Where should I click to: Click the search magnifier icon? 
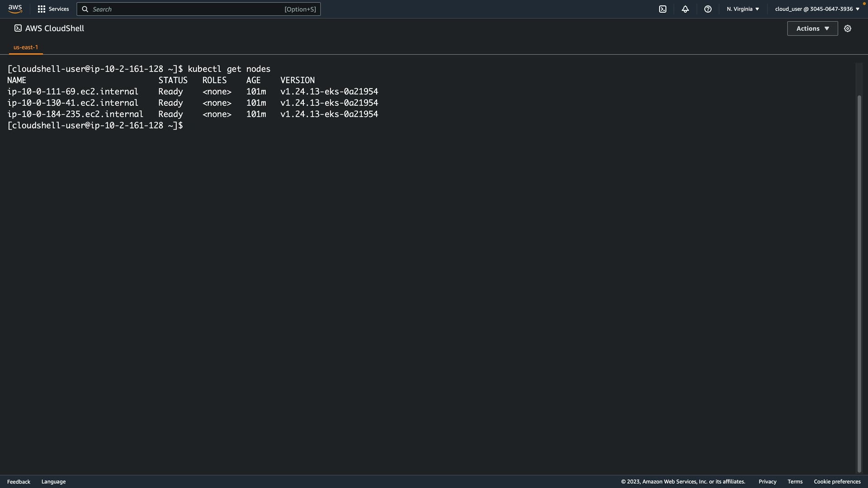point(85,9)
